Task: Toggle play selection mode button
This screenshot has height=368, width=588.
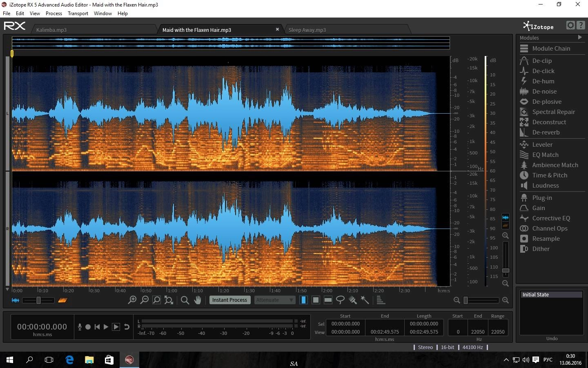Action: [116, 327]
